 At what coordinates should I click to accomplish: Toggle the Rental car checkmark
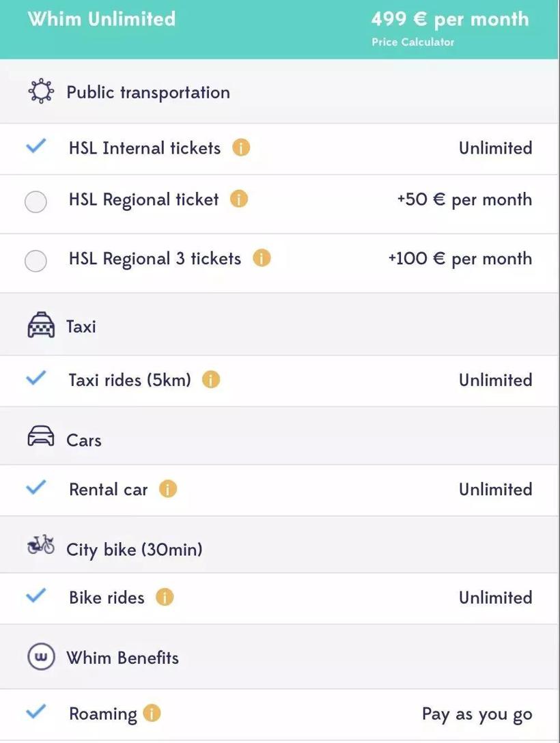[36, 487]
